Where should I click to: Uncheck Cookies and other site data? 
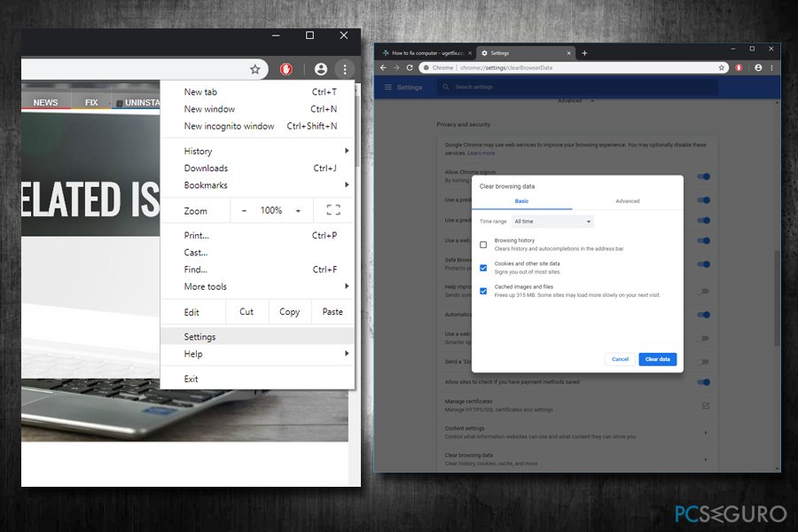point(483,268)
